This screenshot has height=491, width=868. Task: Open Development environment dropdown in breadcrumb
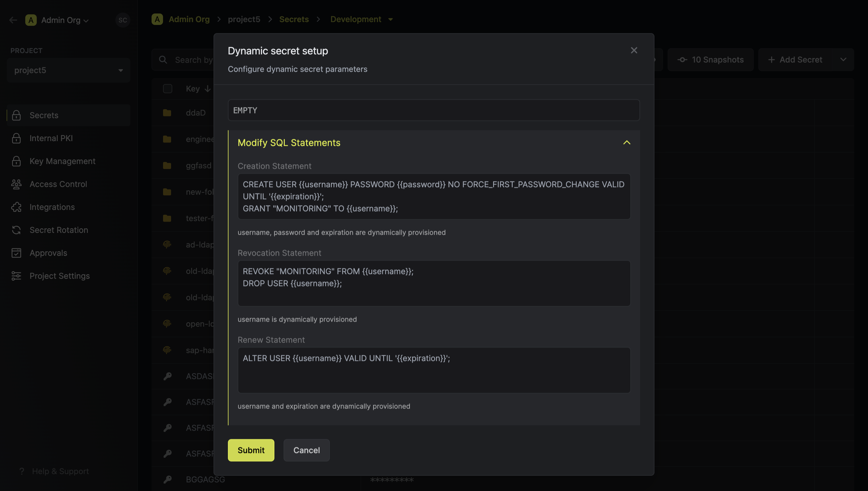361,19
